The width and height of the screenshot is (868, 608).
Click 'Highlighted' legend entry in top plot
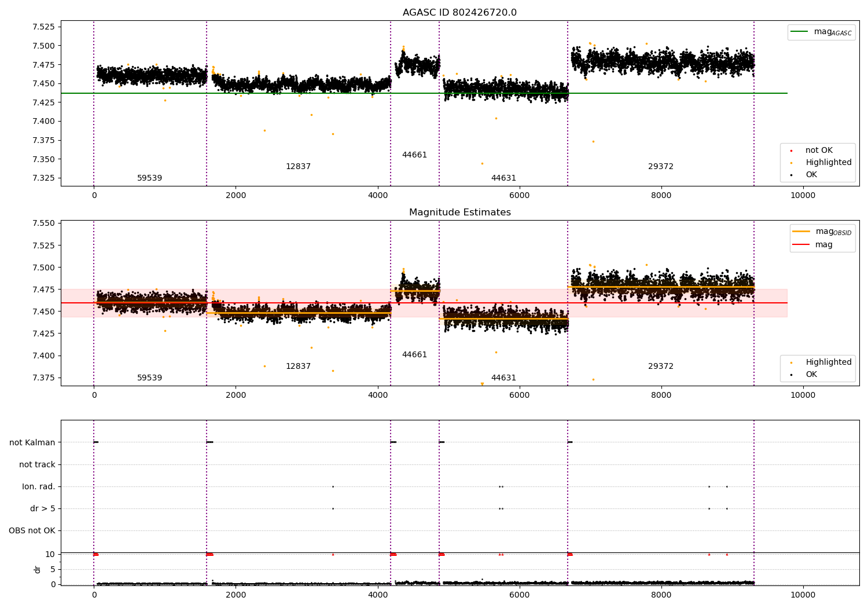point(822,163)
